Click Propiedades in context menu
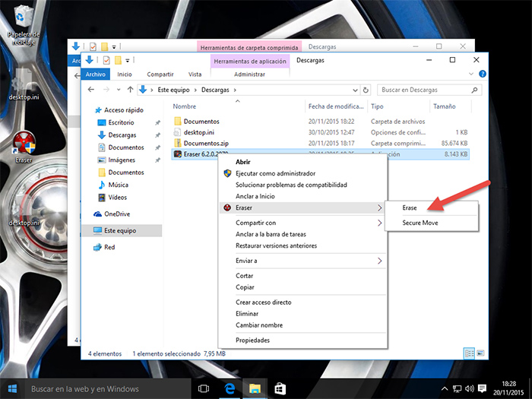The height and width of the screenshot is (399, 532). 252,340
